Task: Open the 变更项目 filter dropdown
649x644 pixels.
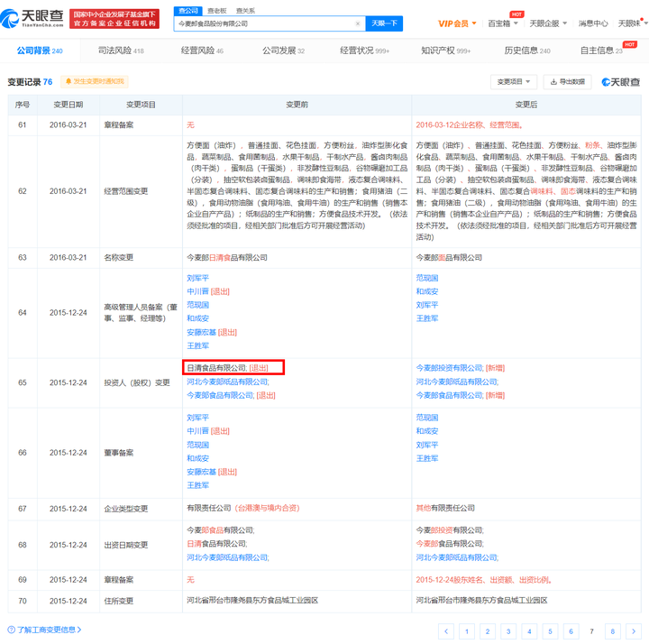Action: (x=514, y=82)
